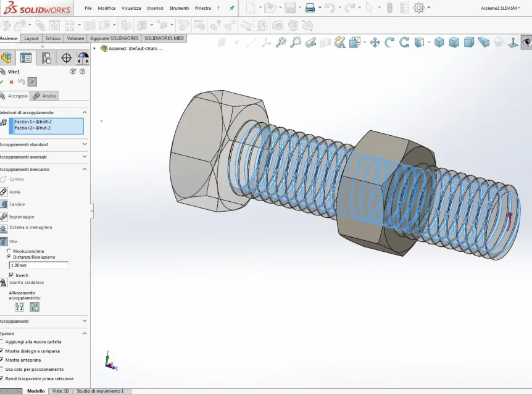532x395 pixels.
Task: Expand the Accoppiamenti standard section
Action: click(x=43, y=144)
